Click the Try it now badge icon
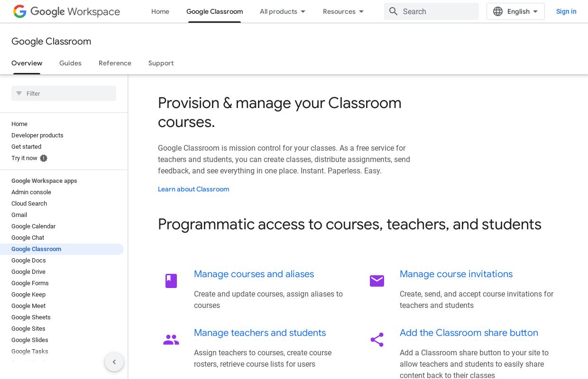 pos(44,158)
